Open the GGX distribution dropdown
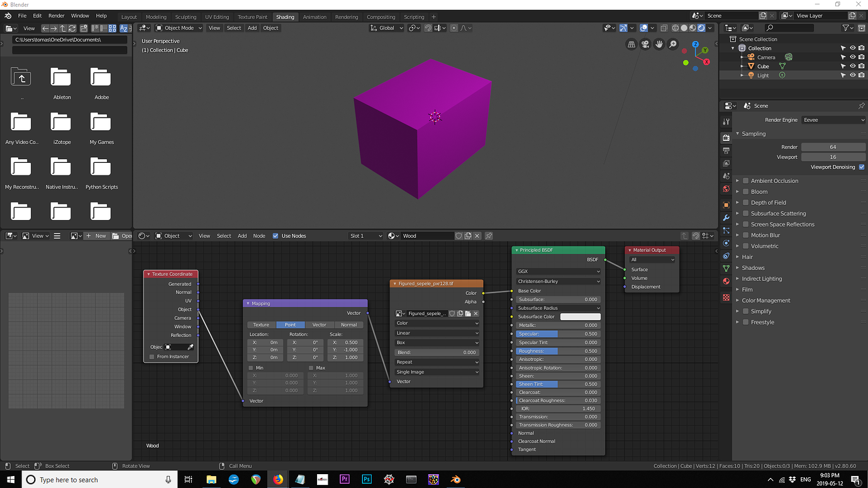The height and width of the screenshot is (488, 868). pyautogui.click(x=559, y=272)
